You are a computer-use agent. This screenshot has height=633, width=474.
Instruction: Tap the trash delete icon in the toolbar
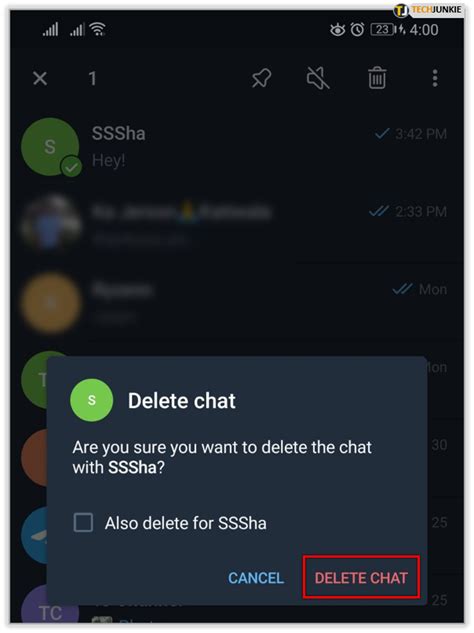coord(377,78)
